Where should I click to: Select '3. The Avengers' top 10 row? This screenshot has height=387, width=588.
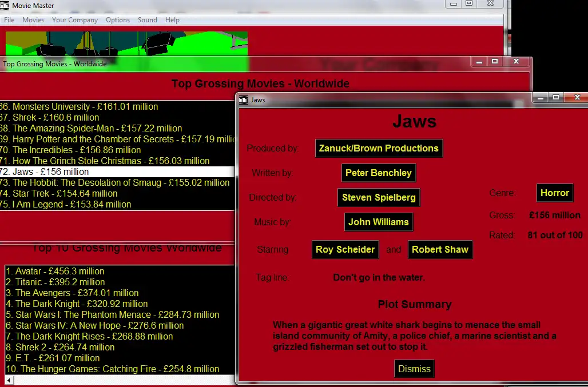coord(120,293)
